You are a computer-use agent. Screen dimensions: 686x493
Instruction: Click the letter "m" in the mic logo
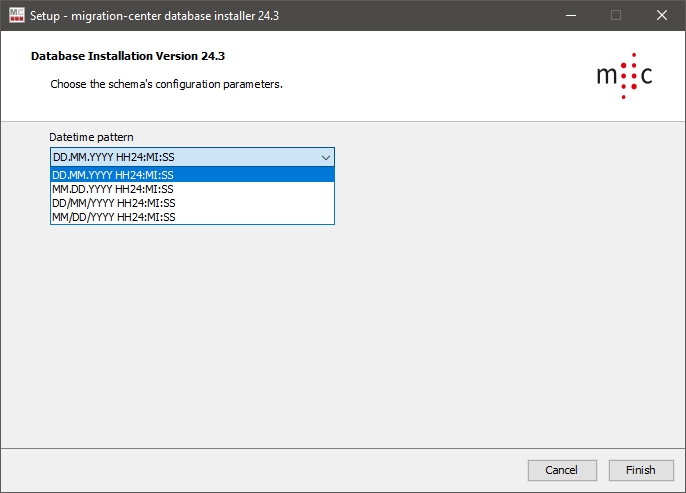pos(606,77)
